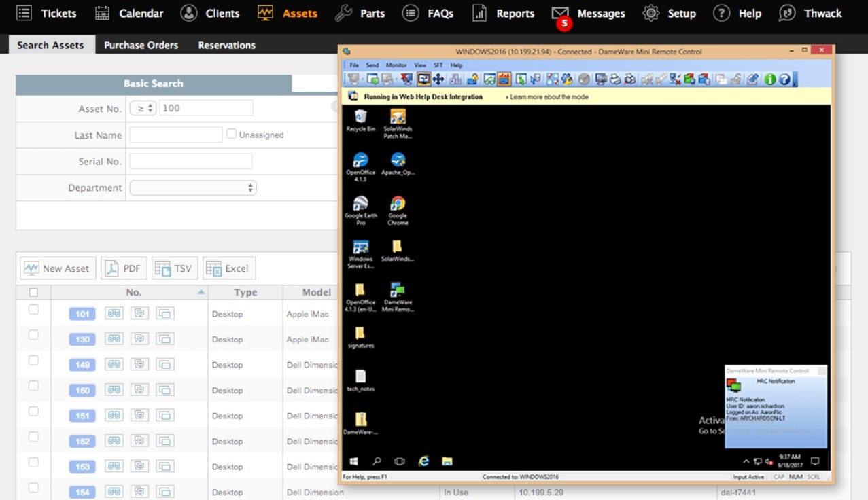
Task: Open Internet Explorer in remote taskbar
Action: 423,461
